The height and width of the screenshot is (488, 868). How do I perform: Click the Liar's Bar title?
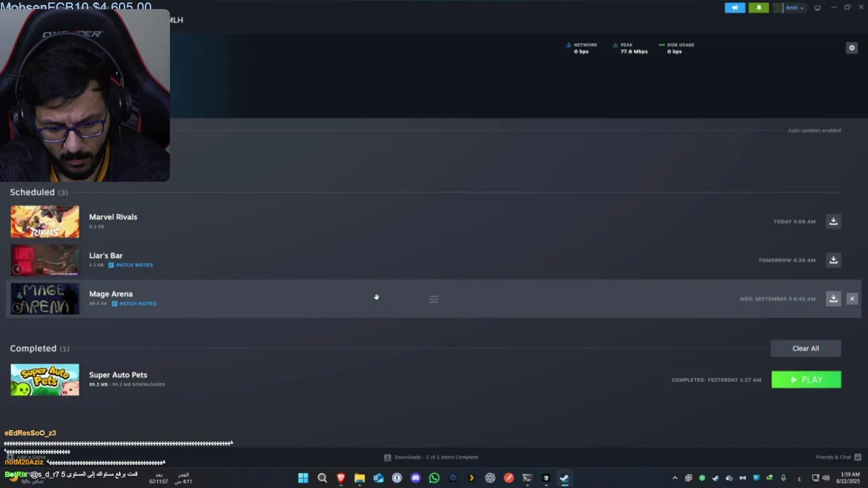(106, 256)
